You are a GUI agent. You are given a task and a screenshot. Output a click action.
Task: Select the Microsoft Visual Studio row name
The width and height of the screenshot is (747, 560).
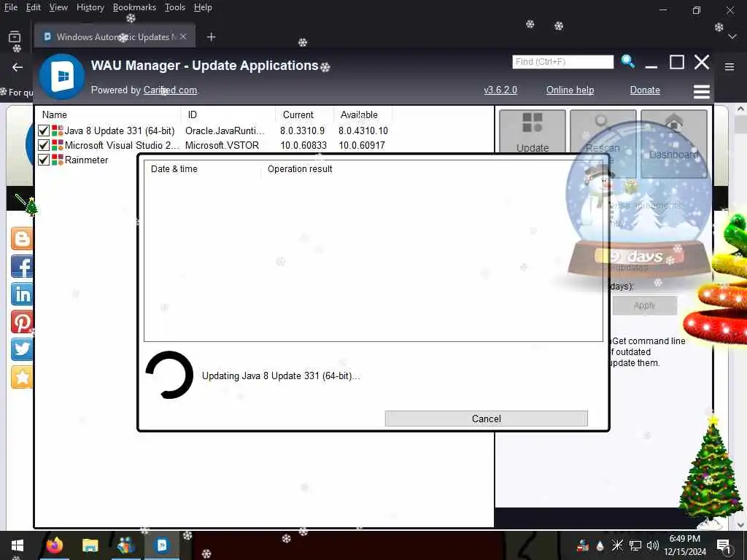122,145
